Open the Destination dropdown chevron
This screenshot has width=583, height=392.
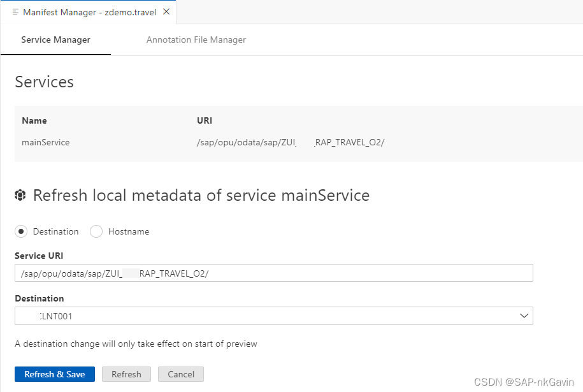point(524,316)
